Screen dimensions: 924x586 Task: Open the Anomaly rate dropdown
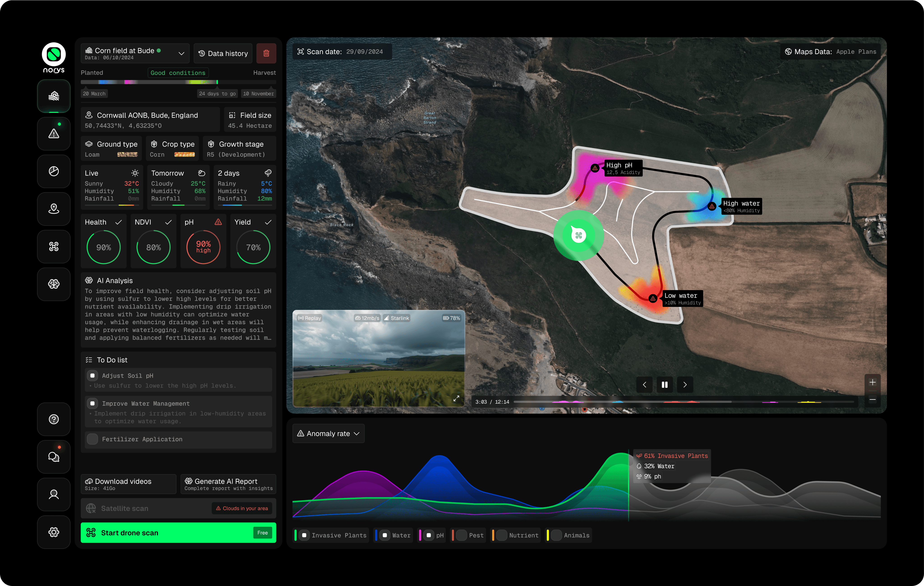point(328,434)
